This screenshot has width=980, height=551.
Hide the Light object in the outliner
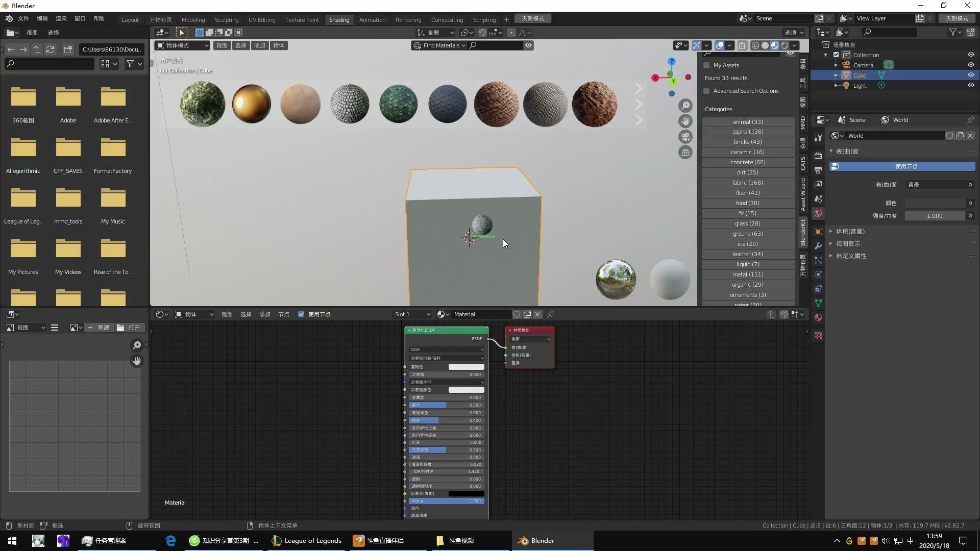coord(971,85)
